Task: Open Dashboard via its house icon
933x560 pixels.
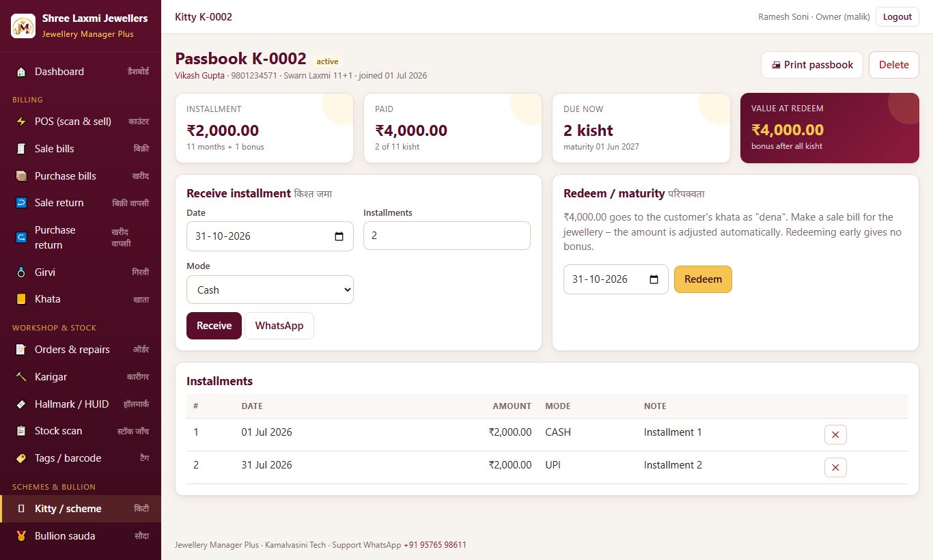Action: (x=21, y=72)
